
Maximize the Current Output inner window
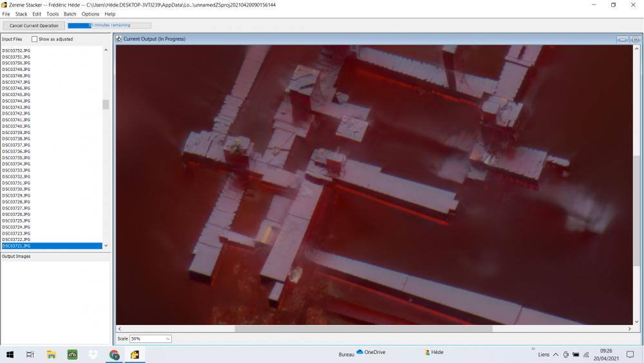(x=634, y=39)
